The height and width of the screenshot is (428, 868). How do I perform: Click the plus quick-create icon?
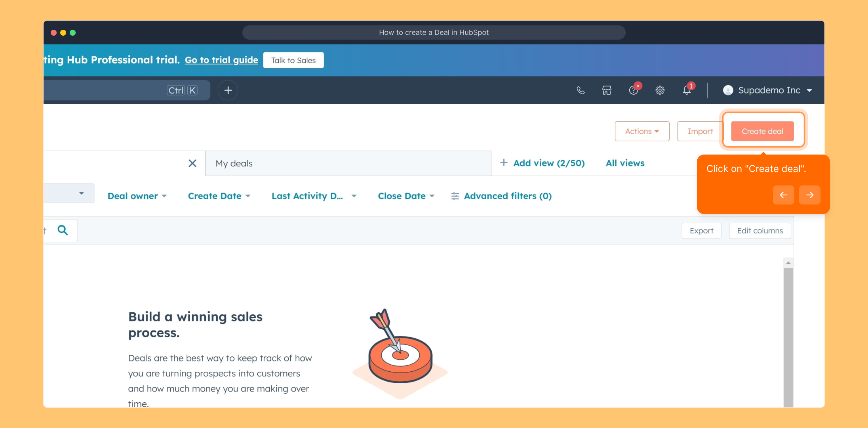pos(228,90)
